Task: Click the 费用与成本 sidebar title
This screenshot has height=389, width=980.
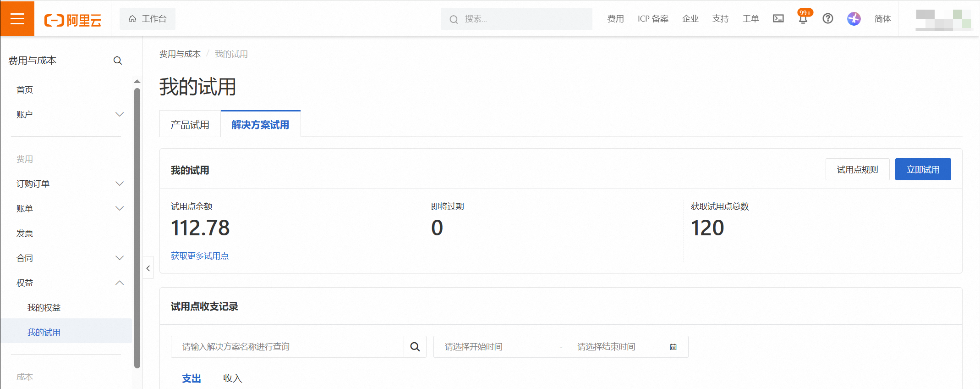Action: pos(32,61)
